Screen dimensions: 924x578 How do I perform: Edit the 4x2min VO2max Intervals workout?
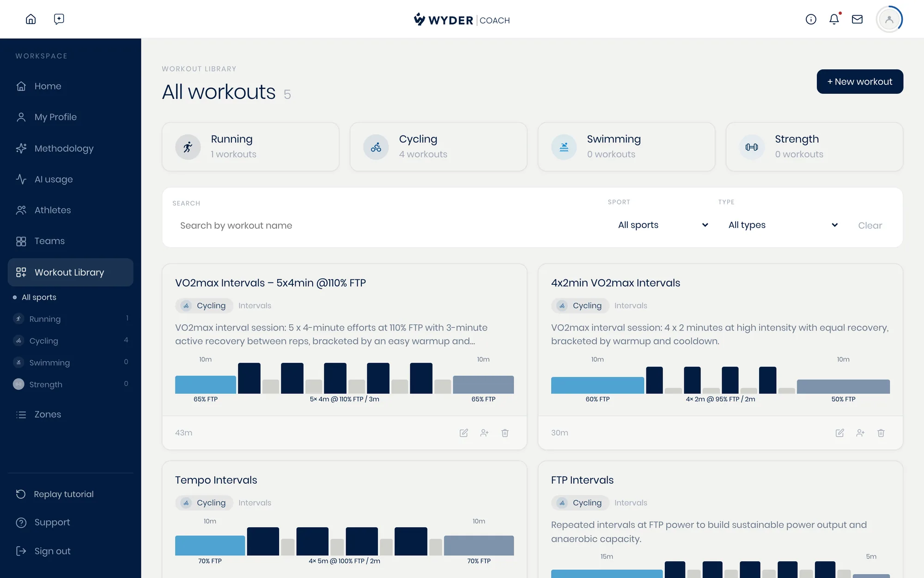pyautogui.click(x=840, y=433)
